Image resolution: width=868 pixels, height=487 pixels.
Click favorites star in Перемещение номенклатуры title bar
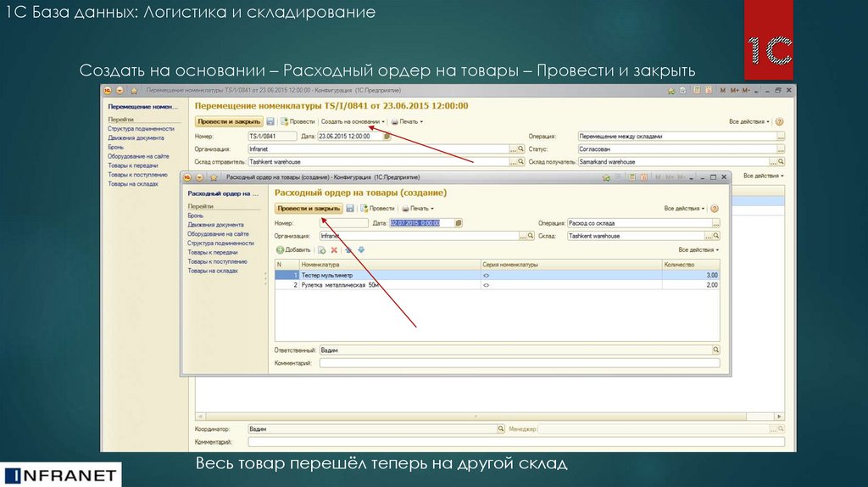134,90
